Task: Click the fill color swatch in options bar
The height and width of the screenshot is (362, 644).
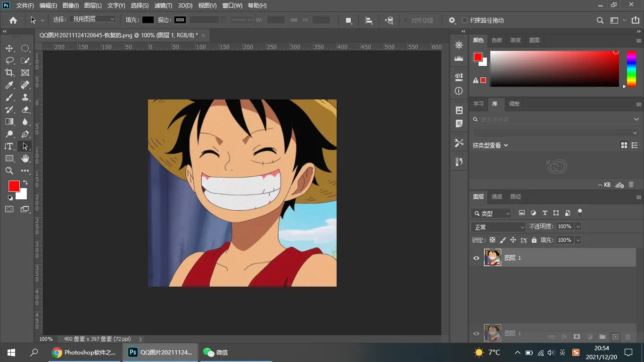Action: [x=148, y=20]
